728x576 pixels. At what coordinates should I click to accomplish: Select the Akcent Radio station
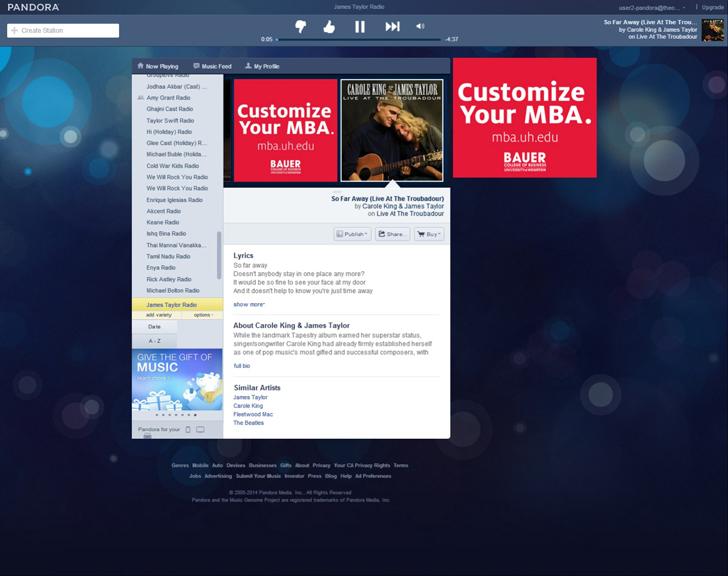164,211
